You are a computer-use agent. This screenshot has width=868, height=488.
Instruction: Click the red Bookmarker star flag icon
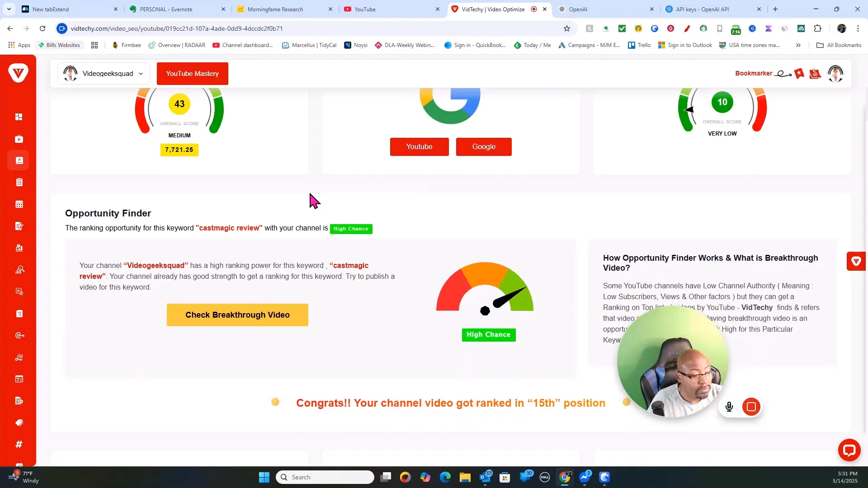[799, 73]
